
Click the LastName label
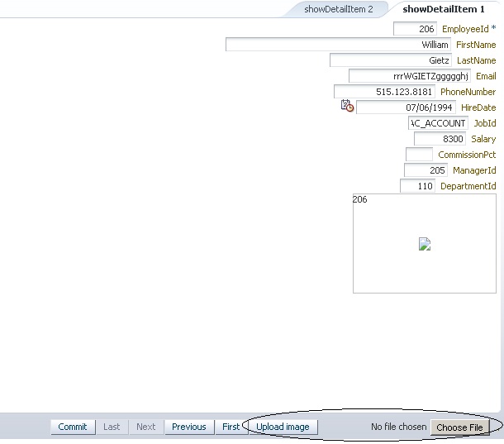pos(477,60)
